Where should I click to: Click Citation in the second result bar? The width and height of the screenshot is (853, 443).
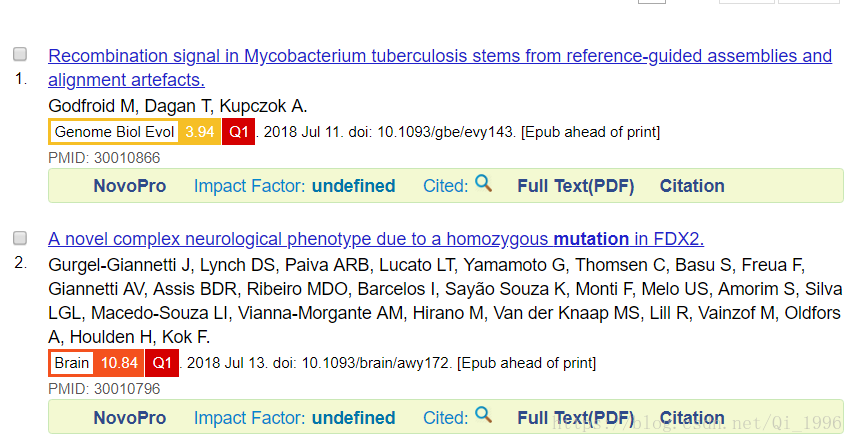(x=692, y=418)
